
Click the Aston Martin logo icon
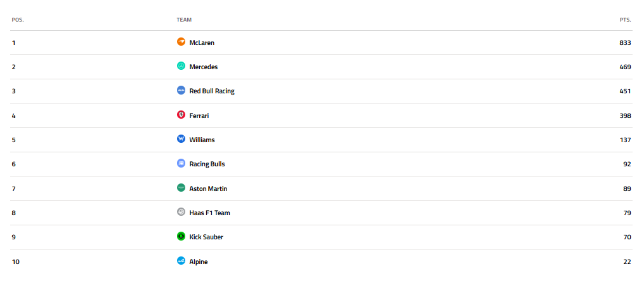tap(181, 188)
